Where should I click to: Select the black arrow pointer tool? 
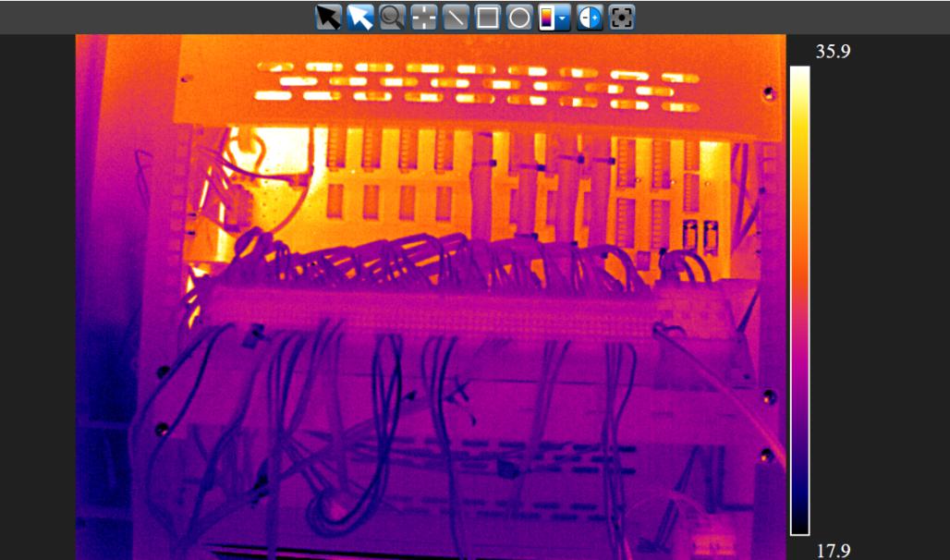(x=329, y=18)
